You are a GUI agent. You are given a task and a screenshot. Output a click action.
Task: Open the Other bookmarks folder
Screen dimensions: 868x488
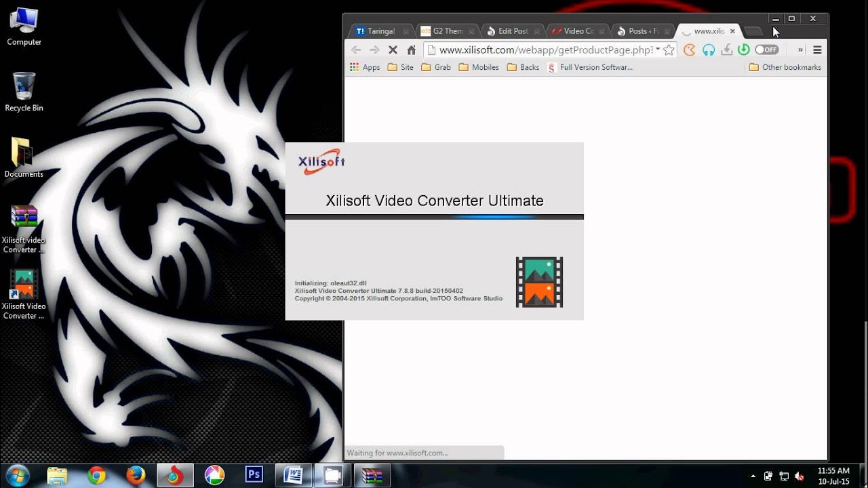click(x=785, y=67)
